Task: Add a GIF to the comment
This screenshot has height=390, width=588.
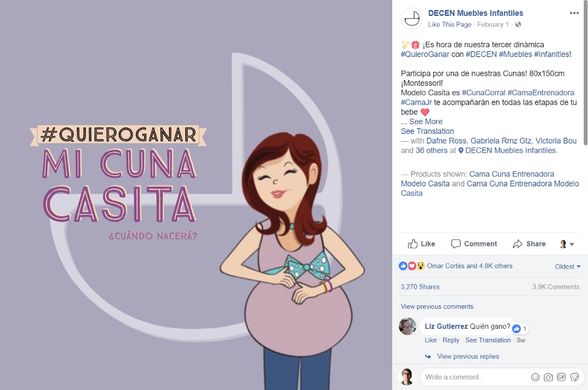Action: click(x=561, y=377)
